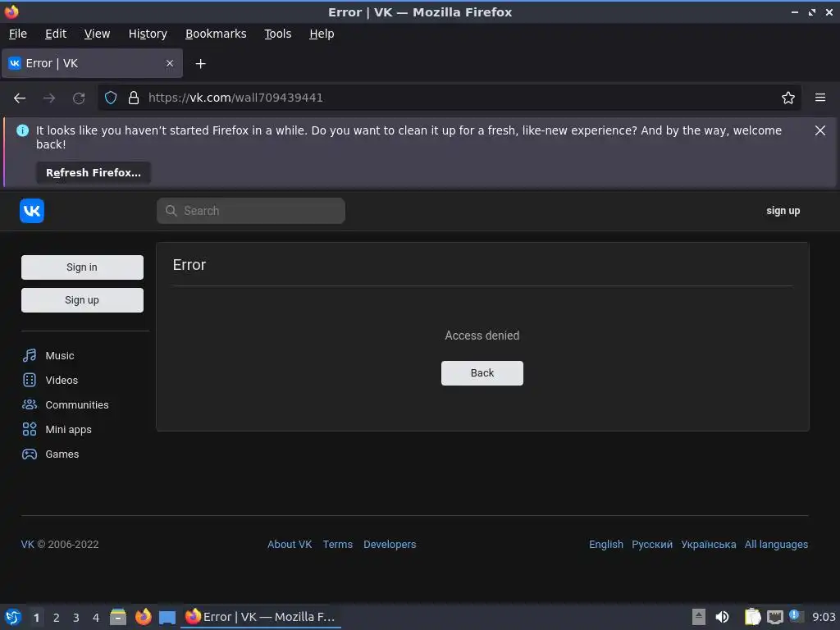Viewport: 840px width, 630px height.
Task: Switch language to English
Action: [x=606, y=545]
